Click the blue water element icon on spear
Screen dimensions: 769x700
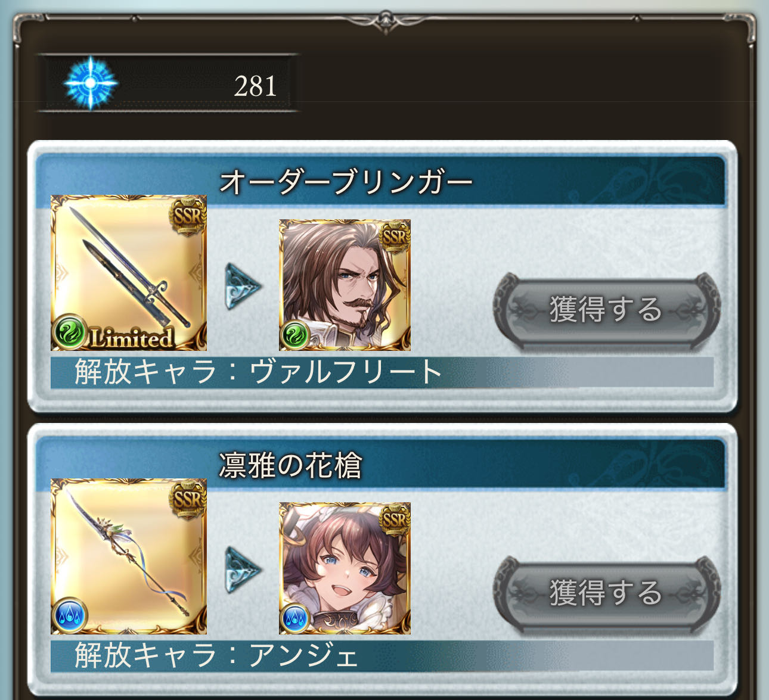pyautogui.click(x=70, y=615)
